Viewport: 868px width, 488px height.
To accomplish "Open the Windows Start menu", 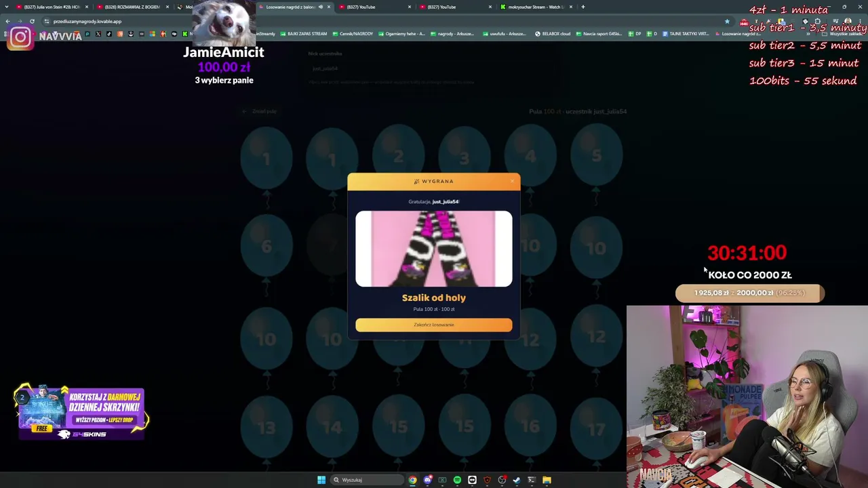I will pos(321,480).
